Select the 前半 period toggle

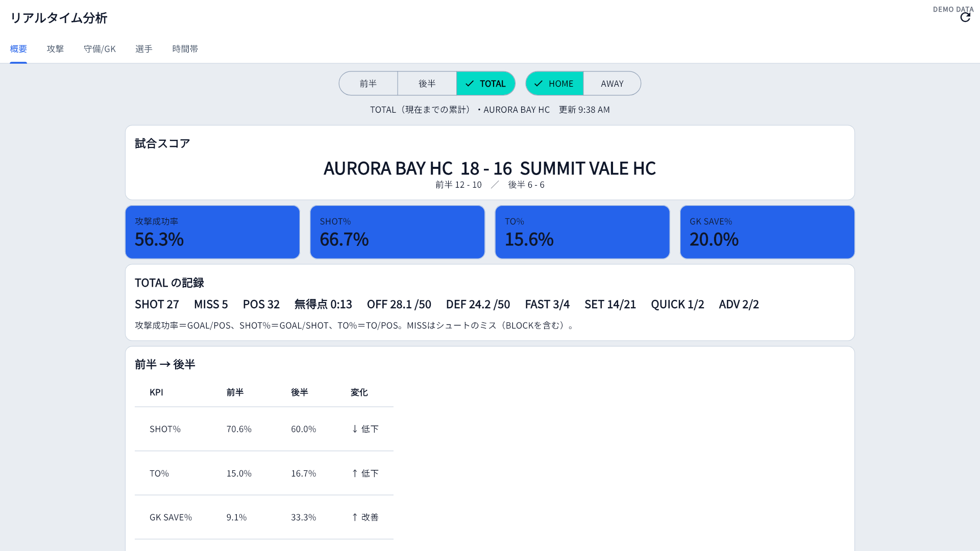pos(368,83)
